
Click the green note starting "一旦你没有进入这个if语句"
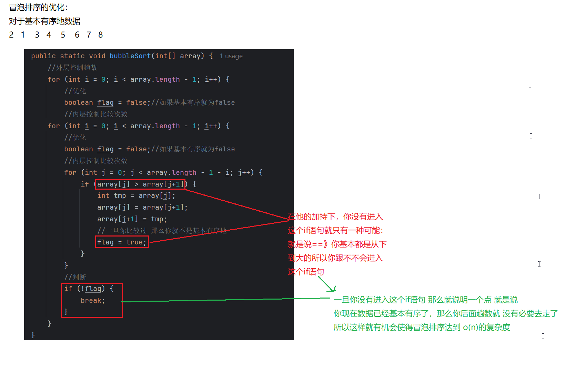click(426, 300)
